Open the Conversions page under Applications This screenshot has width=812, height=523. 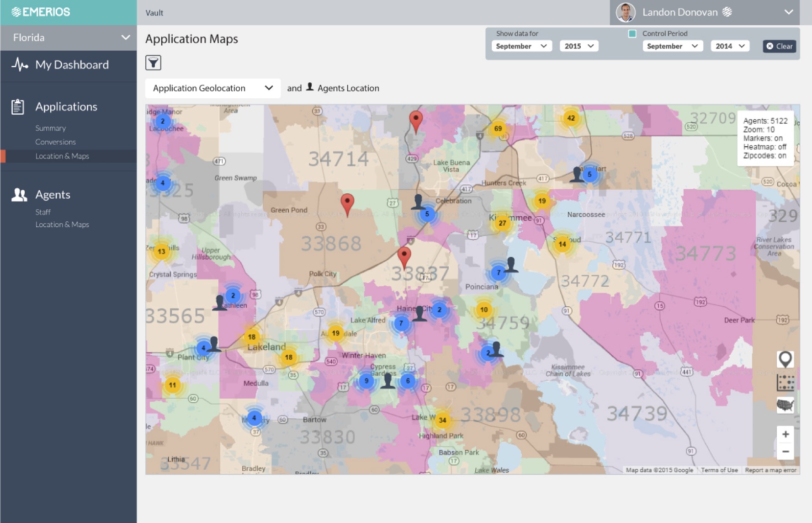coord(55,142)
